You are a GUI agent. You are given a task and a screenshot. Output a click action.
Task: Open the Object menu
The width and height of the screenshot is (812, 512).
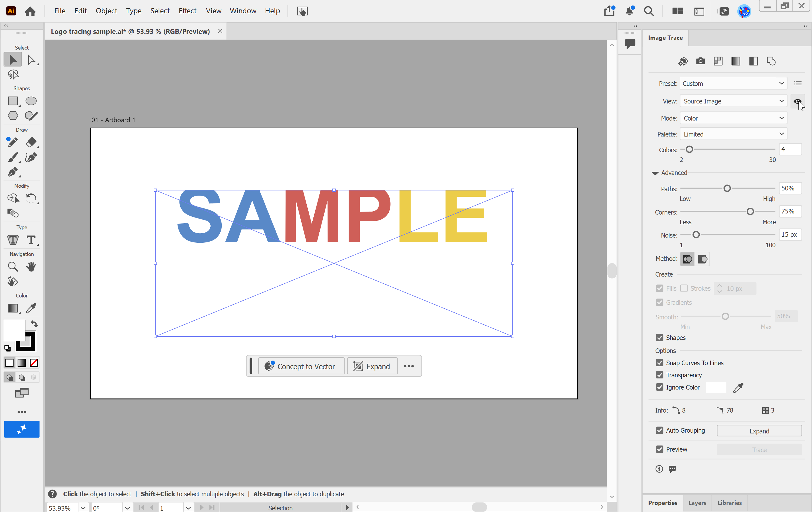click(106, 11)
